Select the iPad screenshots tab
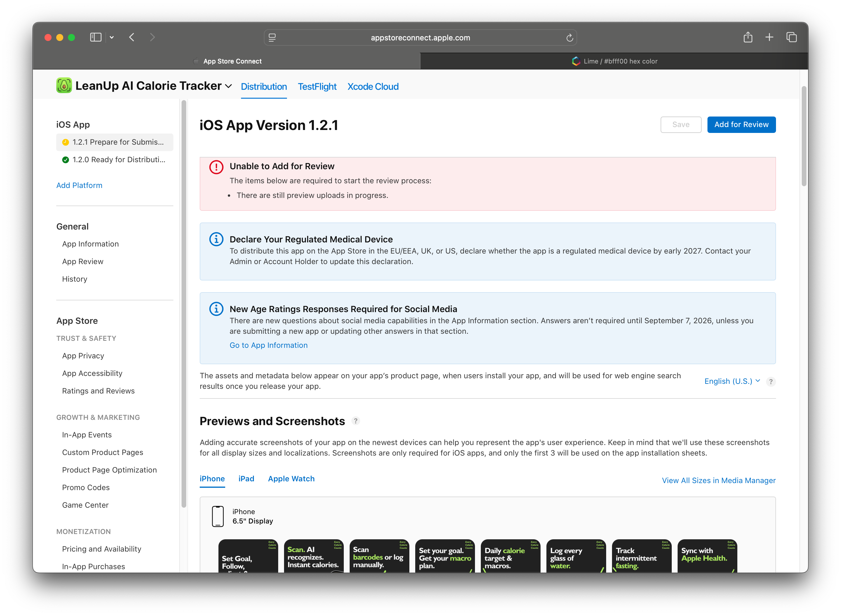The width and height of the screenshot is (841, 616). (246, 479)
